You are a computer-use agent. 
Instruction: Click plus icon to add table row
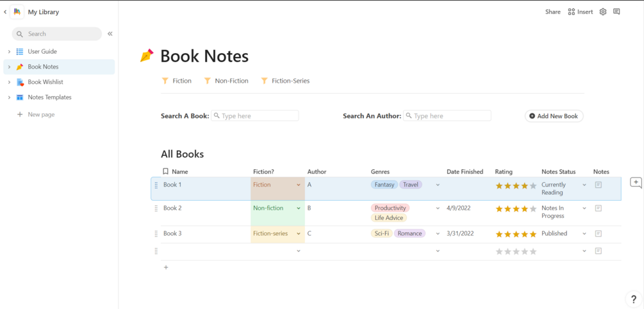[x=166, y=267]
